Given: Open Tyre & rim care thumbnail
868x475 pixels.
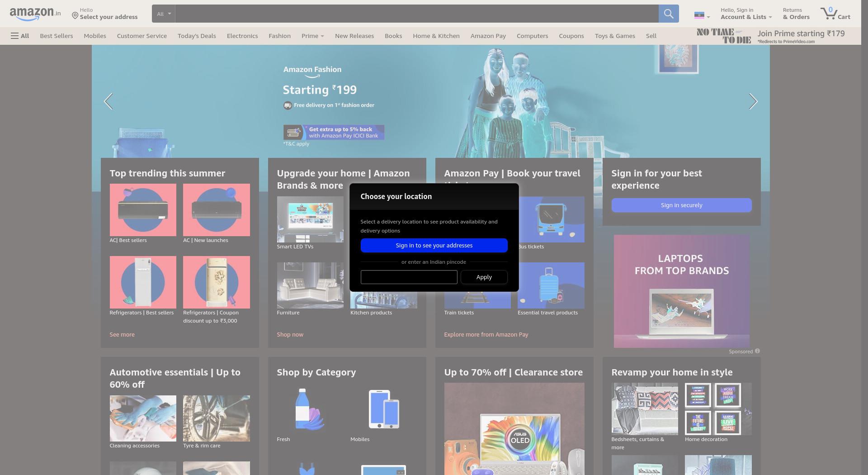Looking at the screenshot, I should click(216, 418).
